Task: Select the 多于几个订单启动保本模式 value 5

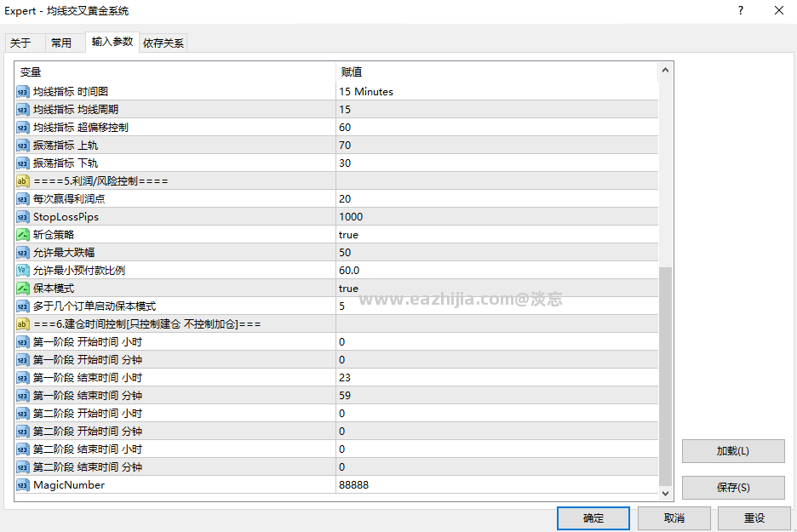Action: pyautogui.click(x=496, y=306)
